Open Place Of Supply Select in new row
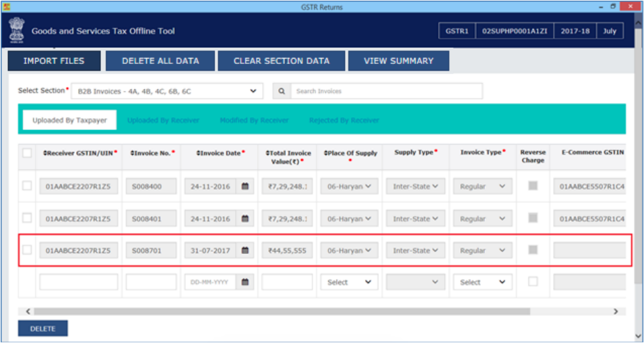 pyautogui.click(x=349, y=282)
